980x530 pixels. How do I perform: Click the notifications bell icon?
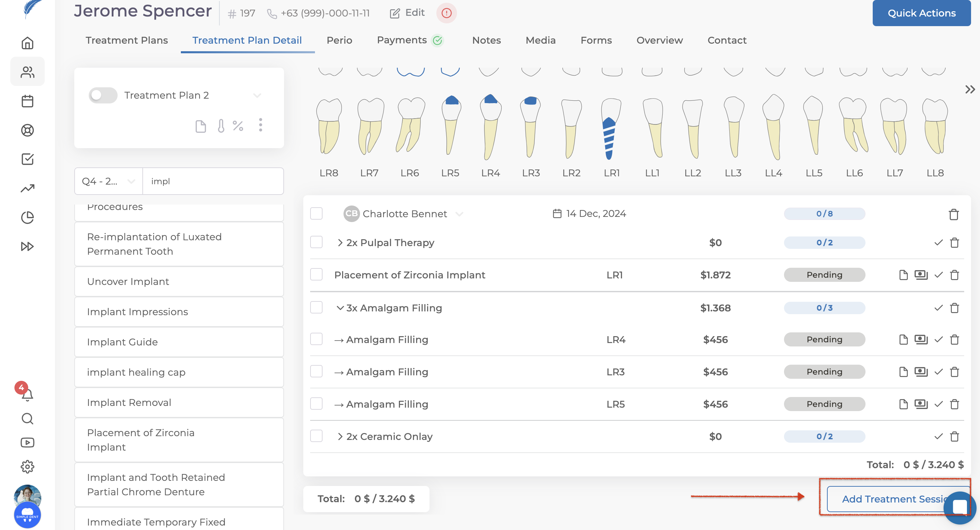coord(28,395)
